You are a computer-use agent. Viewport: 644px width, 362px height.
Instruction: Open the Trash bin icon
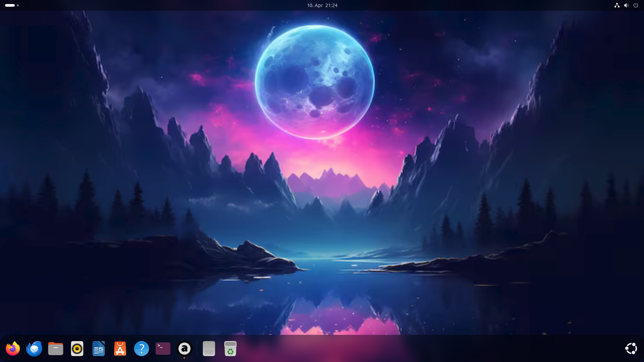pos(230,349)
